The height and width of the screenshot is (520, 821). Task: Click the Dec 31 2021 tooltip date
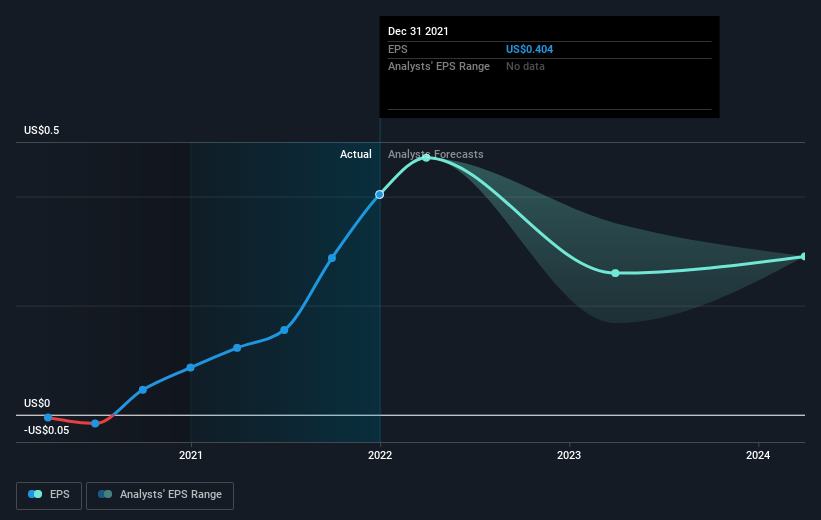pos(418,31)
